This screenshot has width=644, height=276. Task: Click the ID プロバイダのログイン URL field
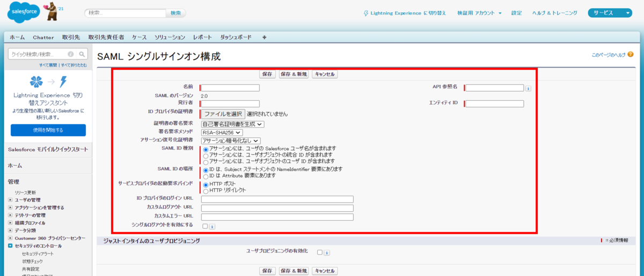277,199
